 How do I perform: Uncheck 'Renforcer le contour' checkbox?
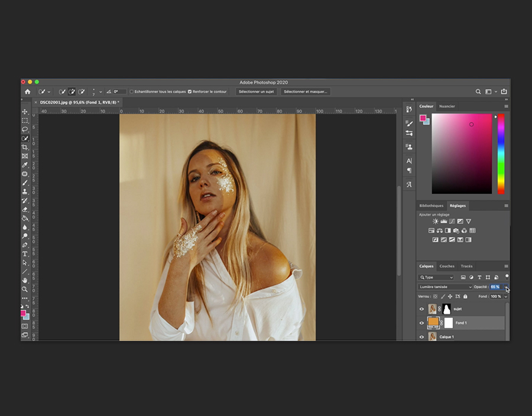pos(190,92)
